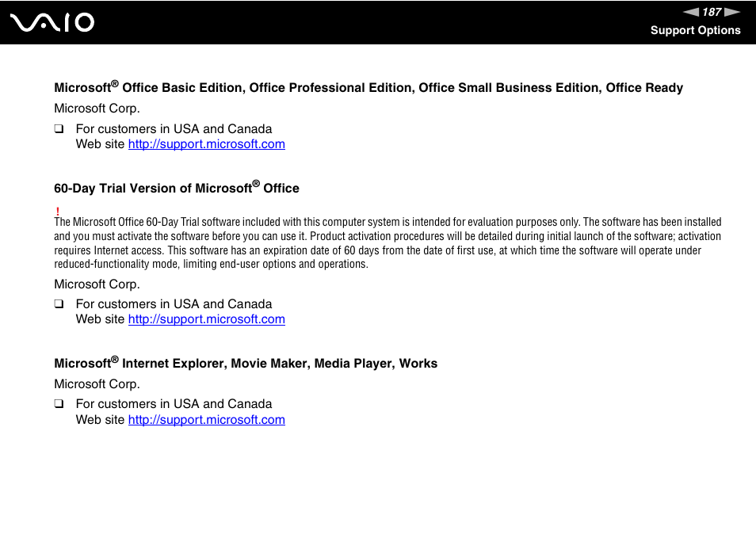Click the checkbox bullet under Office Basic Edition section
The width and height of the screenshot is (756, 534).
(59, 128)
